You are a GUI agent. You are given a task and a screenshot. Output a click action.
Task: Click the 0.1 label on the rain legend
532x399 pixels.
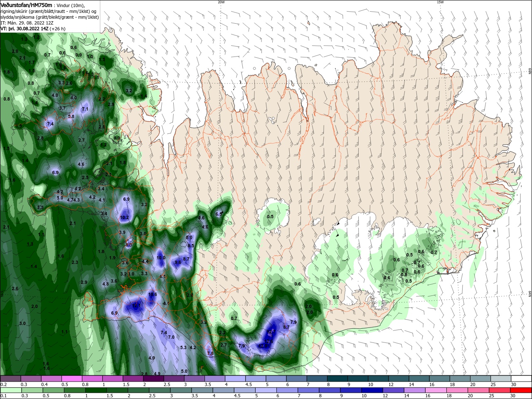pyautogui.click(x=3, y=396)
